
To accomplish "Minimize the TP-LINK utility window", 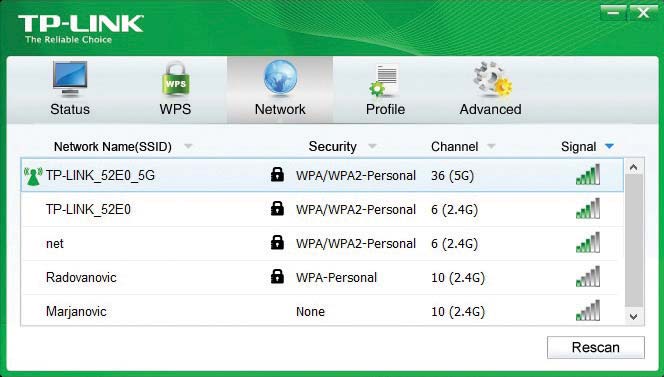I will coord(613,13).
